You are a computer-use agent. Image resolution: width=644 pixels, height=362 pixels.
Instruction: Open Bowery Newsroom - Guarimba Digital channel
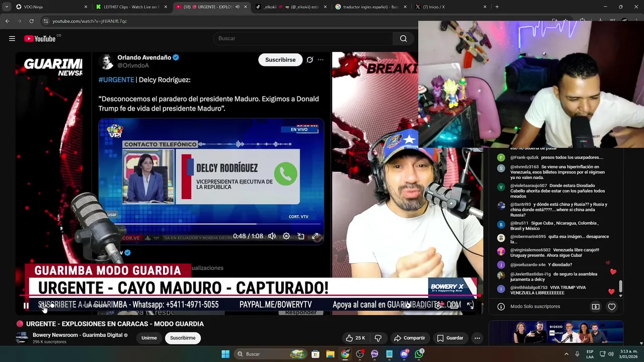[x=77, y=335]
